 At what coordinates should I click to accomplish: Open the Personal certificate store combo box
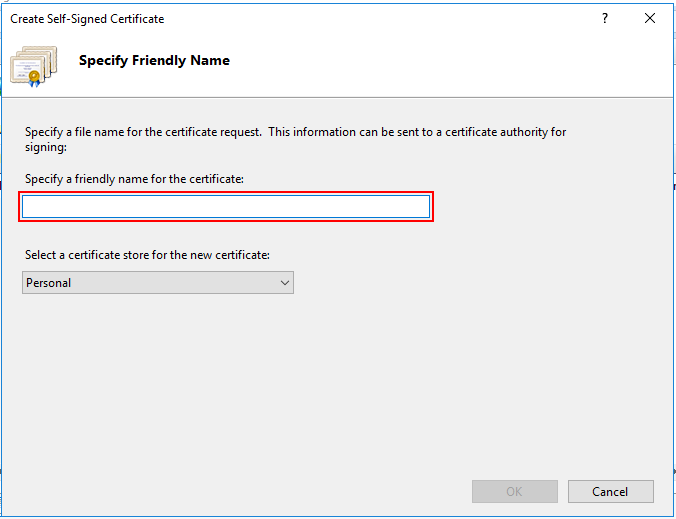pyautogui.click(x=157, y=283)
